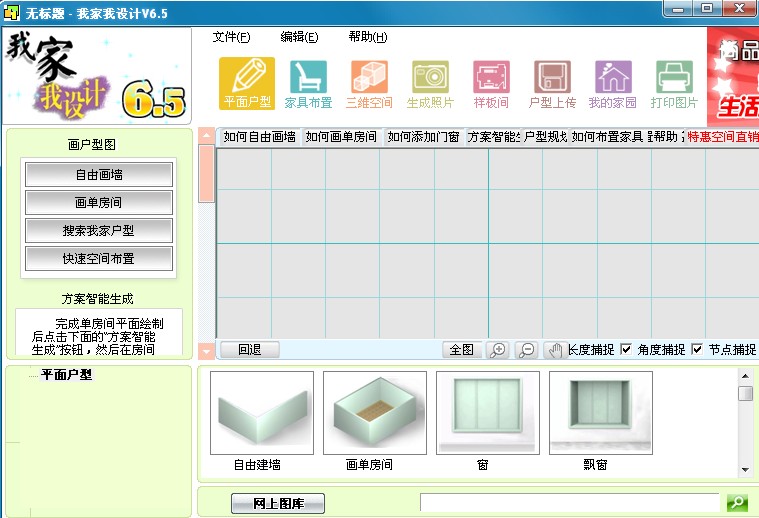Click the 画户型图 panel heading

tap(91, 144)
